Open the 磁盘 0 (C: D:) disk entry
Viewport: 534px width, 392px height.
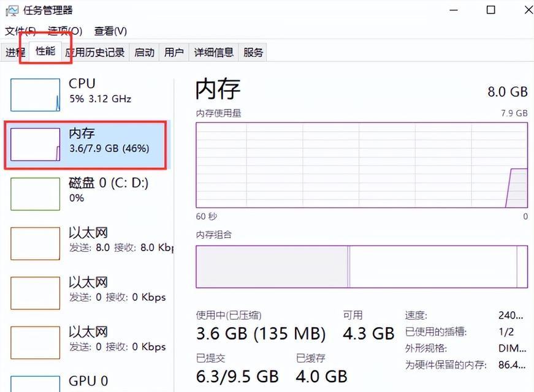tap(88, 194)
